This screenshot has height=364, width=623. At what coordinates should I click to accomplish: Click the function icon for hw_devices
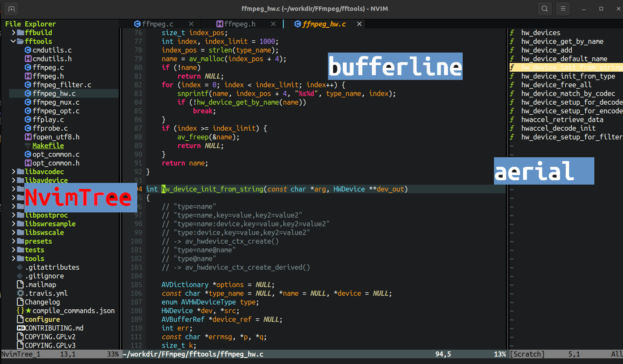[512, 33]
